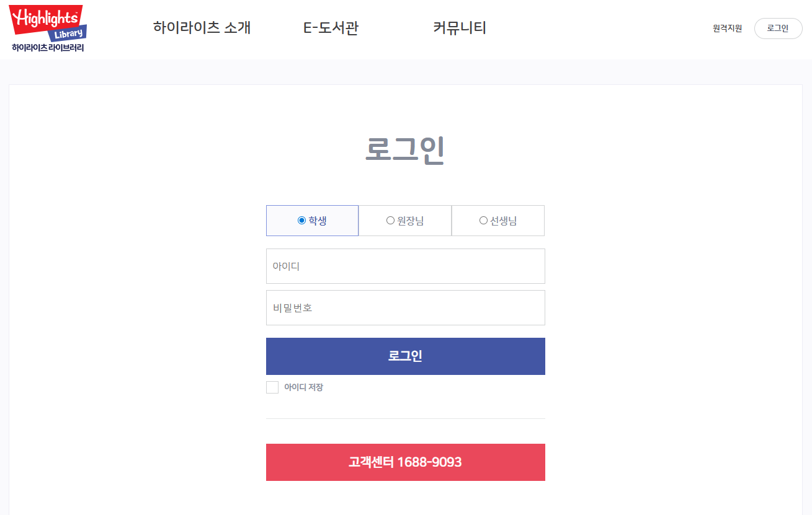Click the 아이디 저장 label text
The height and width of the screenshot is (515, 812).
303,387
